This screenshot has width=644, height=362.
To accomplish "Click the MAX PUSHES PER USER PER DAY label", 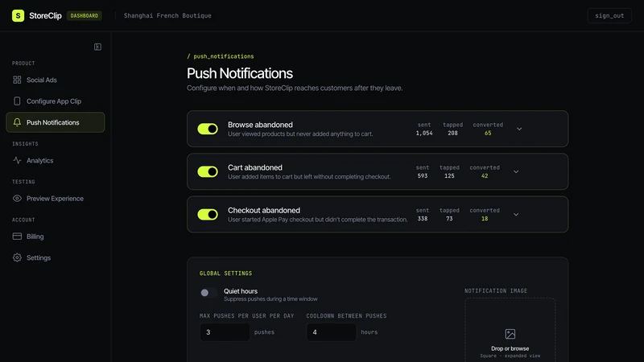I will 247,315.
